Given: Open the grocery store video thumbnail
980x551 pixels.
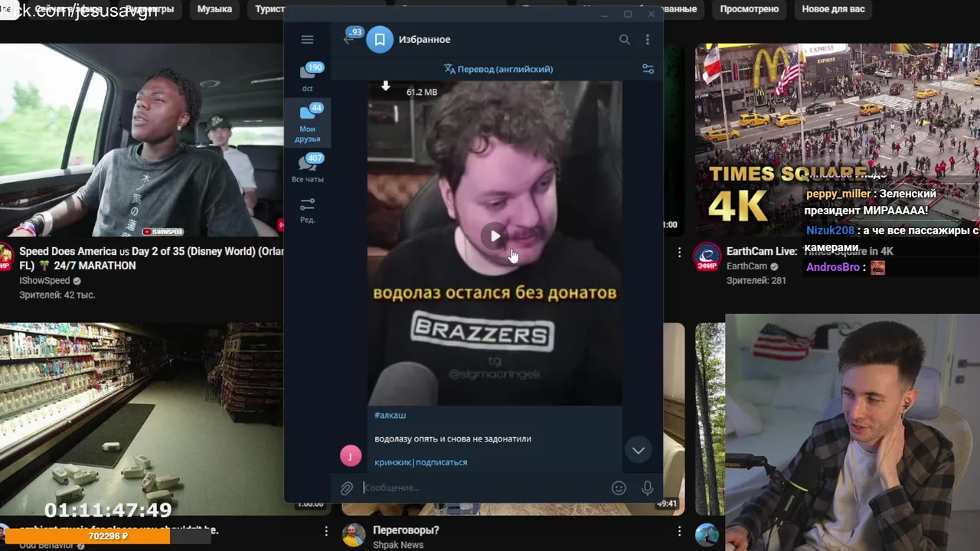Looking at the screenshot, I should (x=142, y=418).
